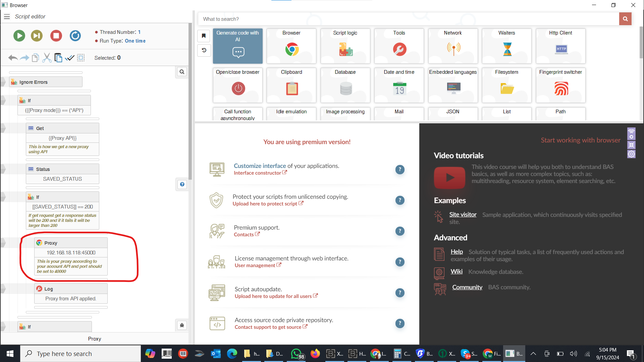Expand hidden icons in the system tray
The height and width of the screenshot is (362, 644).
[533, 353]
